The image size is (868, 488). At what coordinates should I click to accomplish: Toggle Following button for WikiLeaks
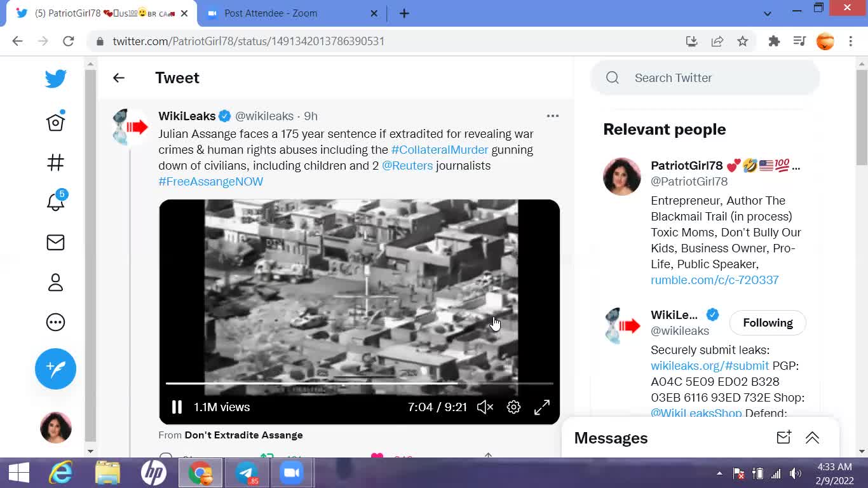[x=768, y=323]
